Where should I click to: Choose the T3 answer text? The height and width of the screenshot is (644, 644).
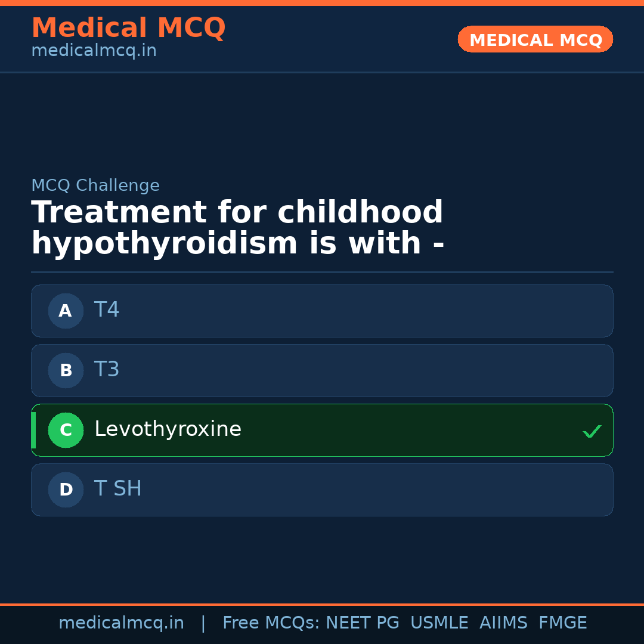(x=107, y=370)
